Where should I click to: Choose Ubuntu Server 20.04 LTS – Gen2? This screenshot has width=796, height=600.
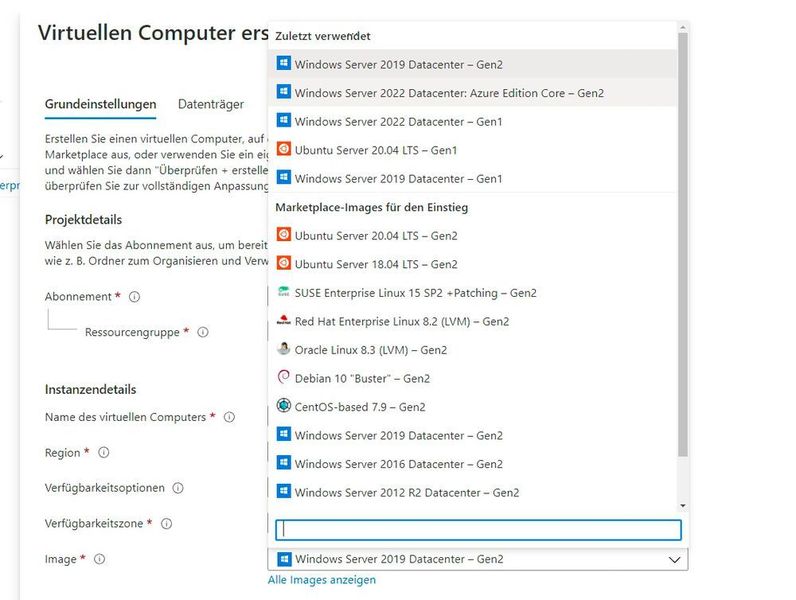click(x=473, y=236)
